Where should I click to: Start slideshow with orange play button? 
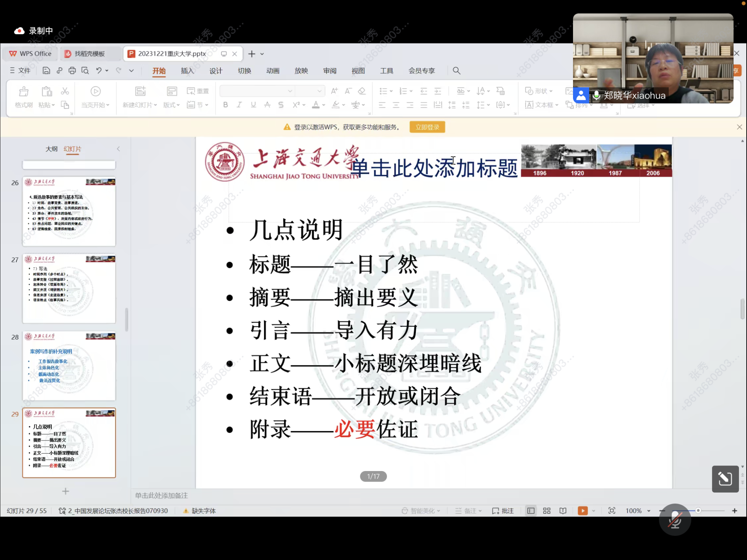(582, 511)
